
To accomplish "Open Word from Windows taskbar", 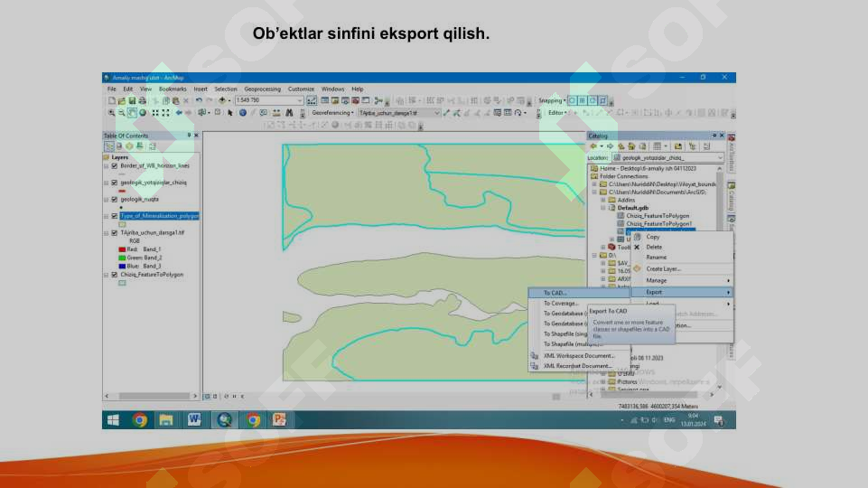I will [x=194, y=420].
